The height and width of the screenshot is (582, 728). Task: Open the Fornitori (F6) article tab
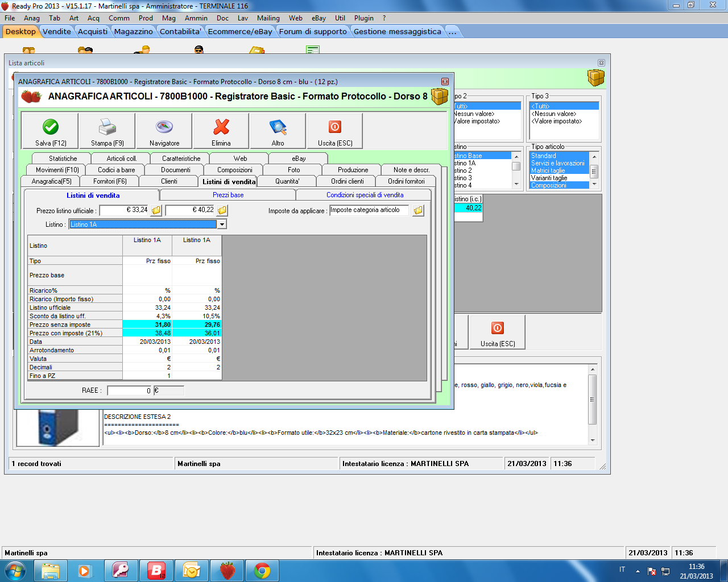[x=110, y=181]
